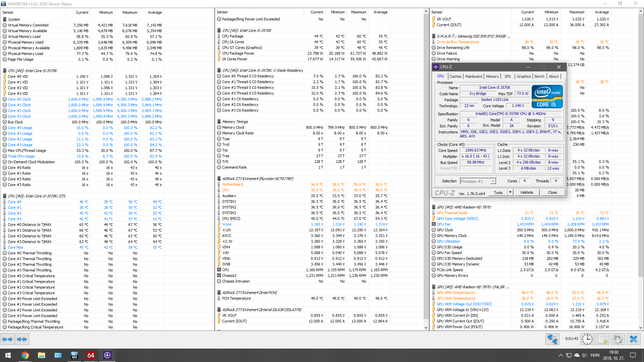Click the ASRock Z77 Extreme4 Nuvoton header
The width and height of the screenshot is (644, 362).
257,179
